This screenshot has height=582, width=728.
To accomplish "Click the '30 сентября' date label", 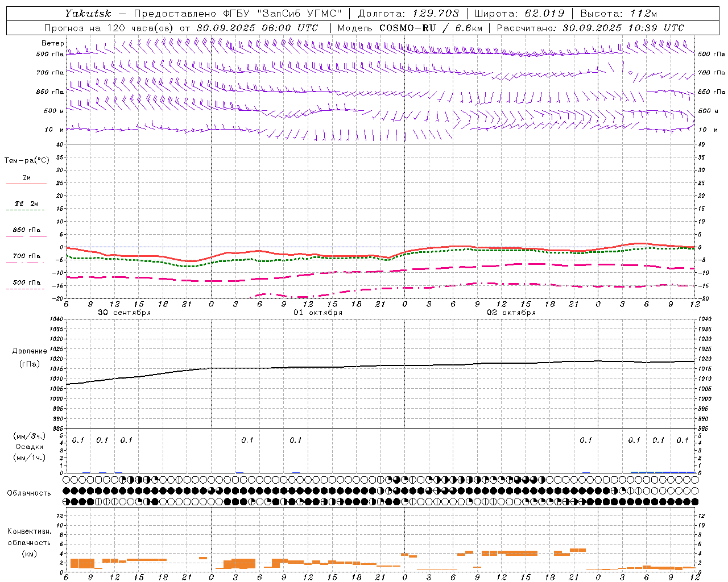I will 125,313.
